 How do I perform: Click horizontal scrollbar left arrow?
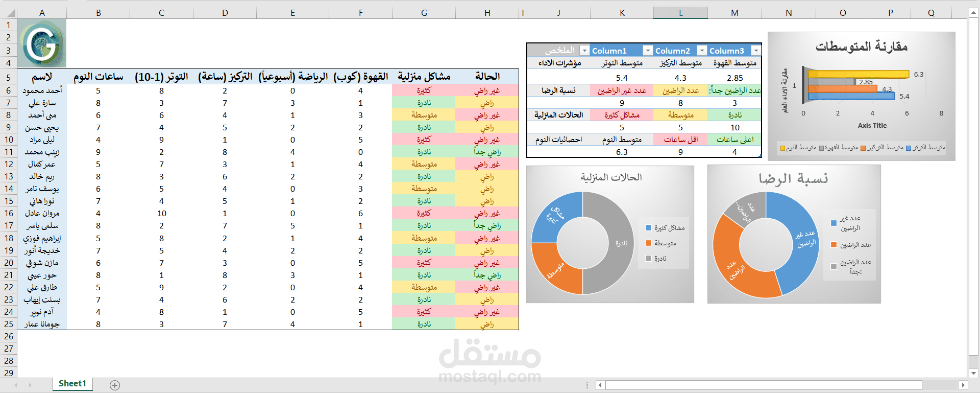[x=600, y=385]
